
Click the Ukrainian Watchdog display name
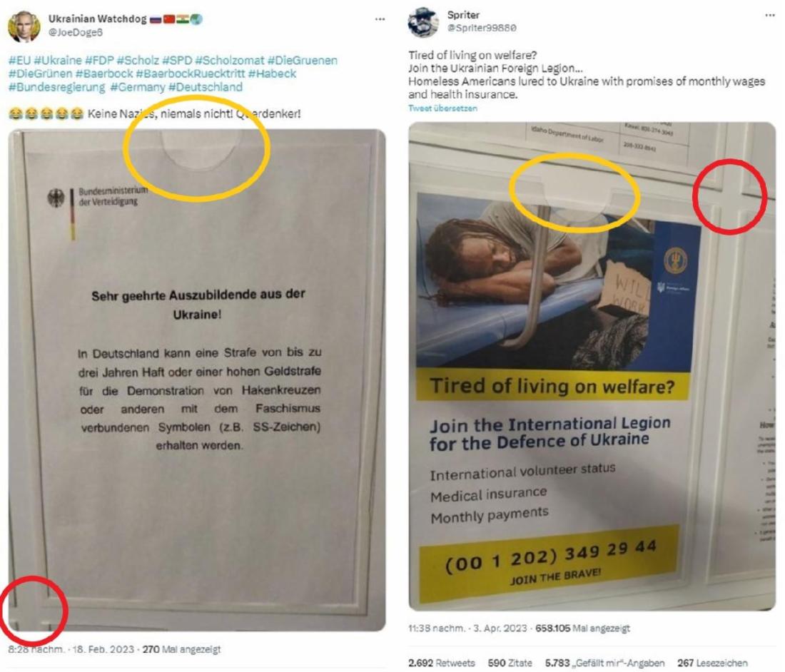98,19
